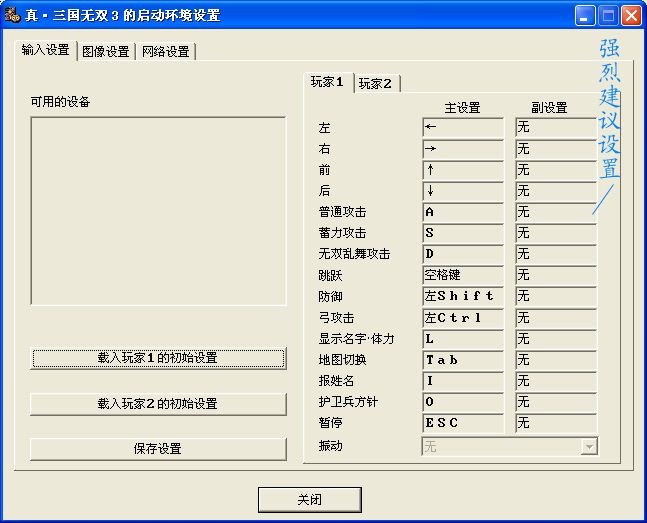Viewport: 647px width, 523px height.
Task: Select secondary field for 普通攻击
Action: coord(556,212)
